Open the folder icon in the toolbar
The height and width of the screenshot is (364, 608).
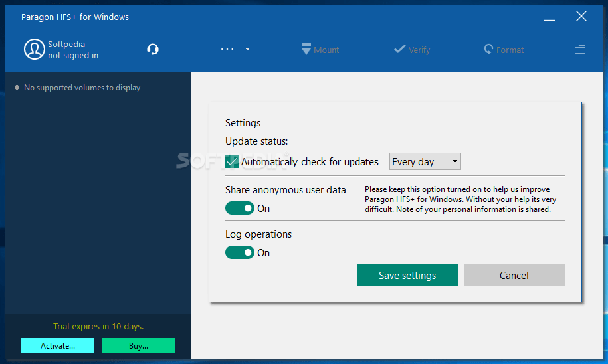[579, 49]
